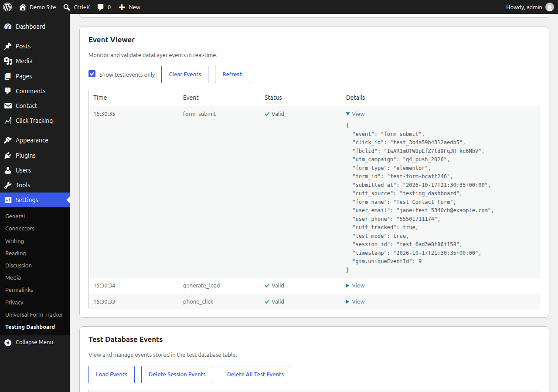Click the 15:30:34 time cell

(x=104, y=285)
